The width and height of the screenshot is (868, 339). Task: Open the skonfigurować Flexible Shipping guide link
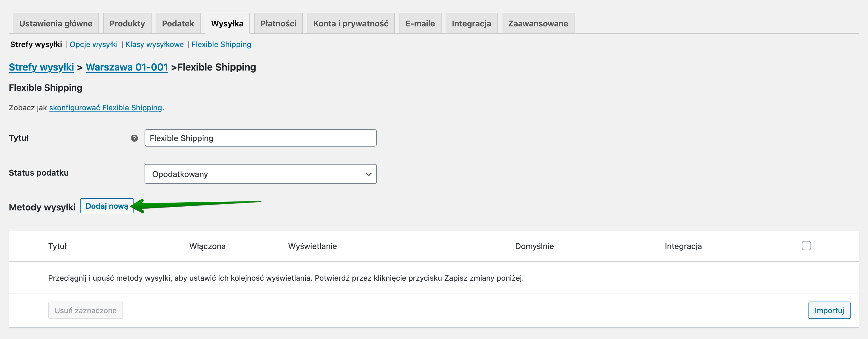point(105,107)
